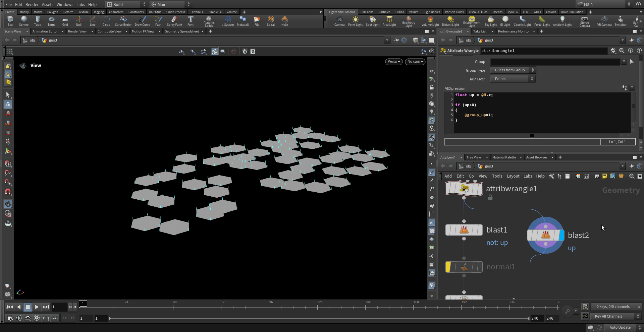Click the current frame marker 1
The height and width of the screenshot is (332, 644).
[83, 304]
